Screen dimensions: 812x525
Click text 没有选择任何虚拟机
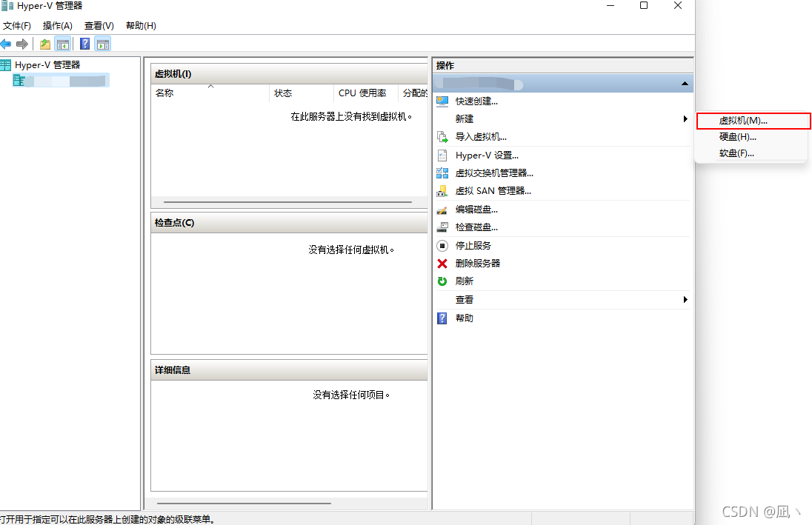[x=351, y=250]
